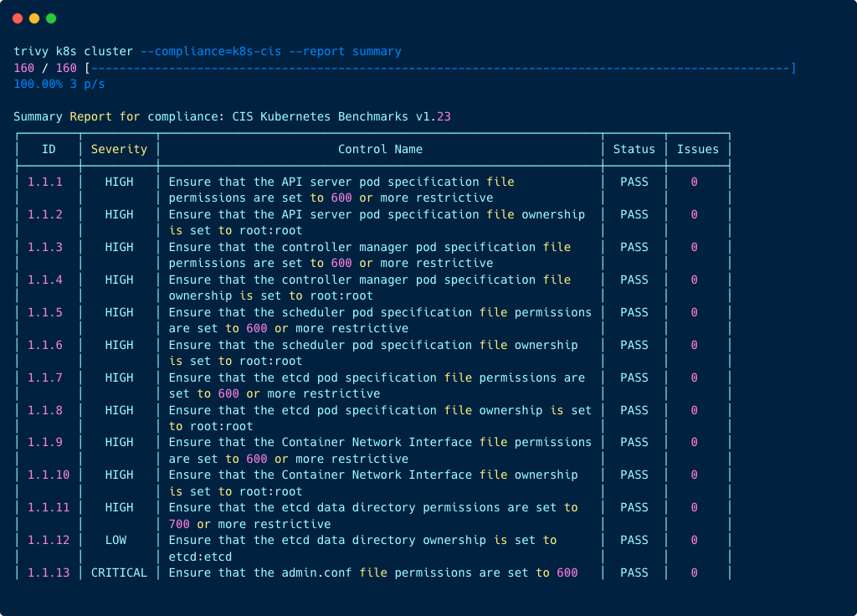Click the --report summary flag text
The image size is (857, 616).
click(x=345, y=51)
